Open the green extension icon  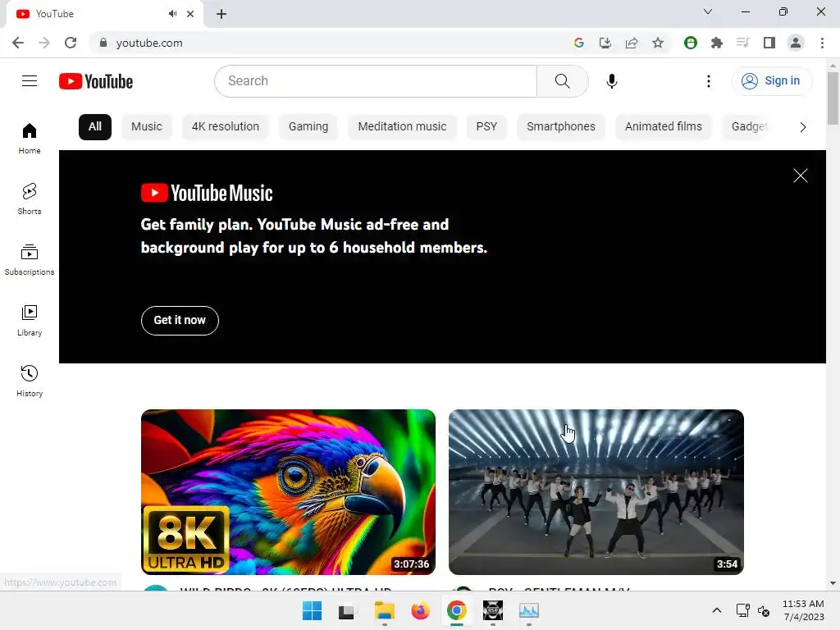691,43
